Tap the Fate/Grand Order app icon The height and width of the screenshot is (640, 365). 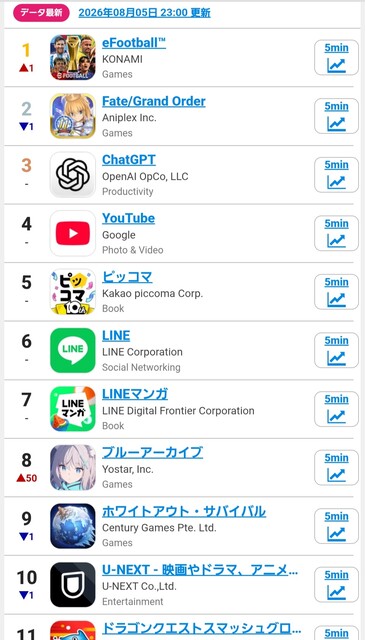[x=73, y=116]
